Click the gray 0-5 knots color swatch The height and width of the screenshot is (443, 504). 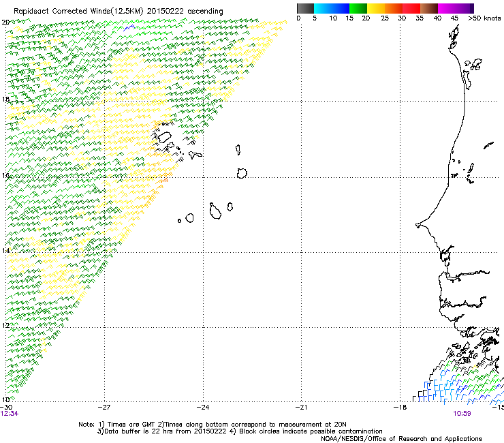305,8
